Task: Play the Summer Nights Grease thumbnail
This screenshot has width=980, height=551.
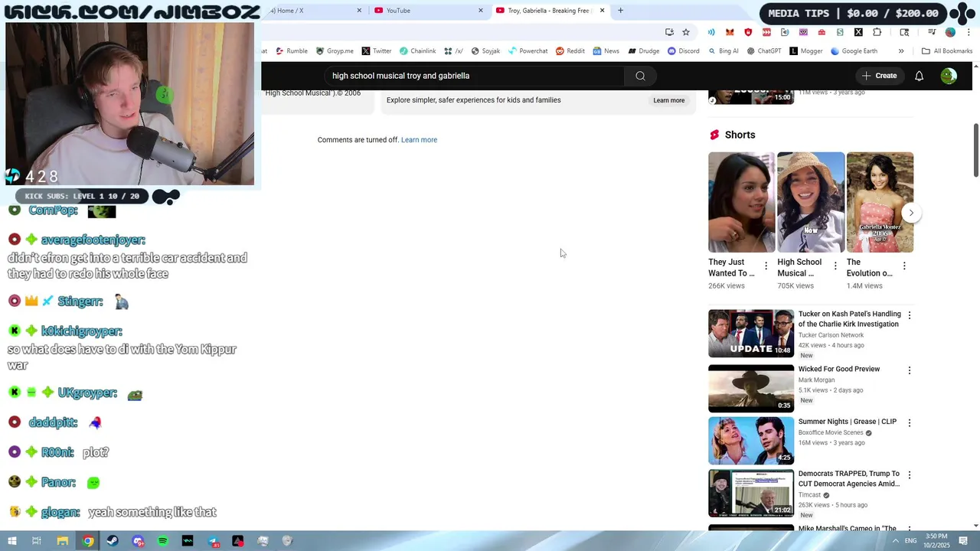Action: click(751, 440)
